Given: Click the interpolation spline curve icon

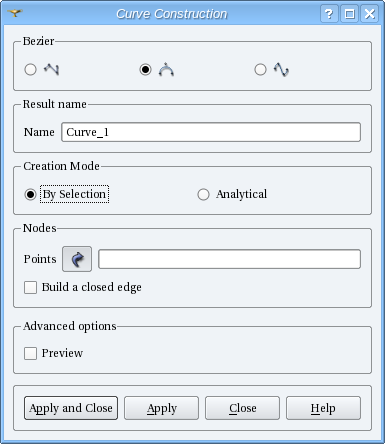Looking at the screenshot, I should pyautogui.click(x=281, y=69).
